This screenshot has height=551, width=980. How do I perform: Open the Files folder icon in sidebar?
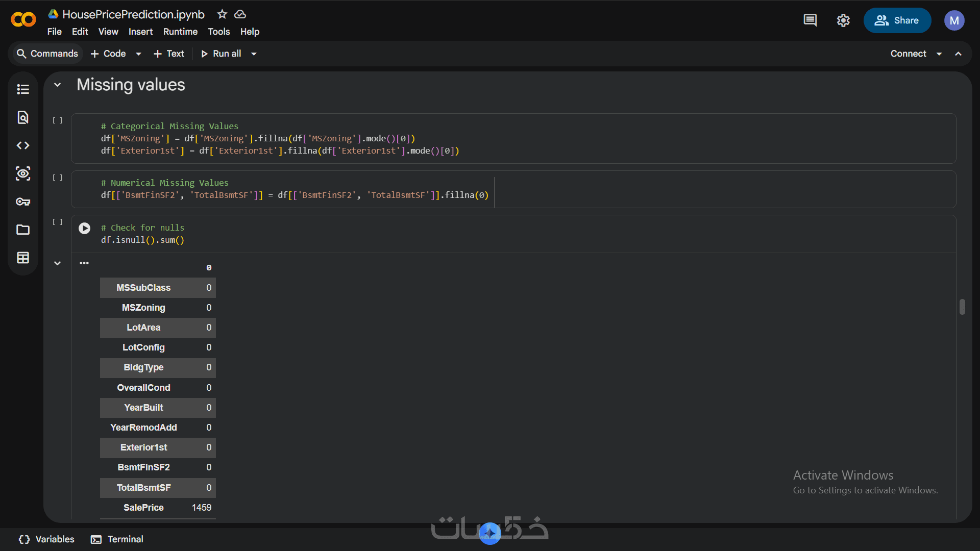pos(23,230)
